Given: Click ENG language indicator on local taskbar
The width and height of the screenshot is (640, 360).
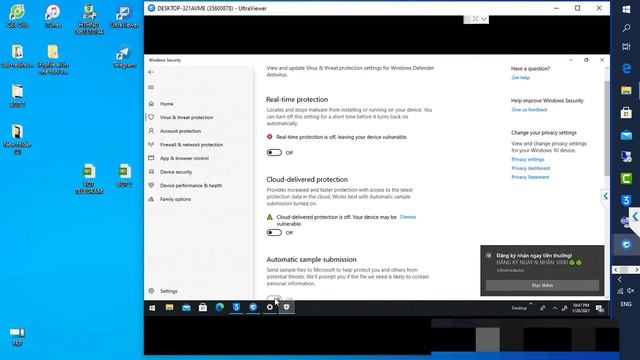Looking at the screenshot, I should pyautogui.click(x=626, y=304).
